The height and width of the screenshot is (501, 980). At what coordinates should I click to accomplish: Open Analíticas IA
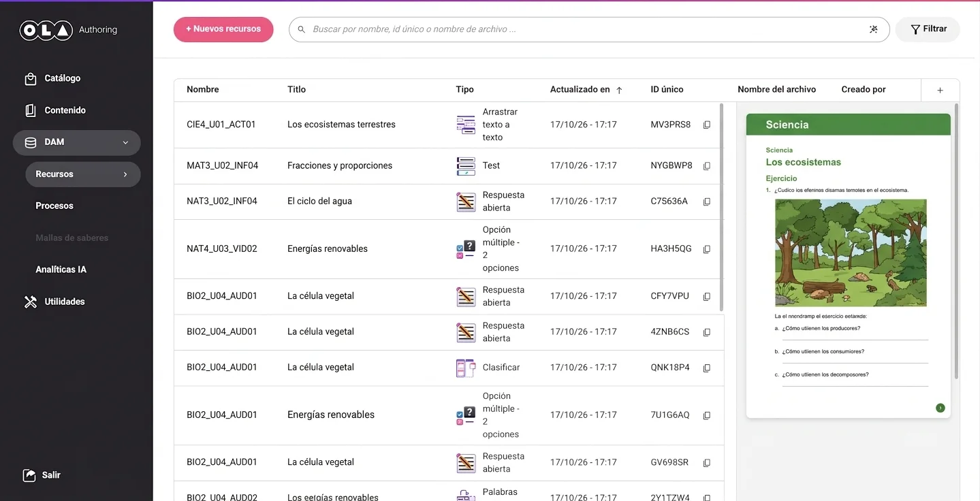61,270
